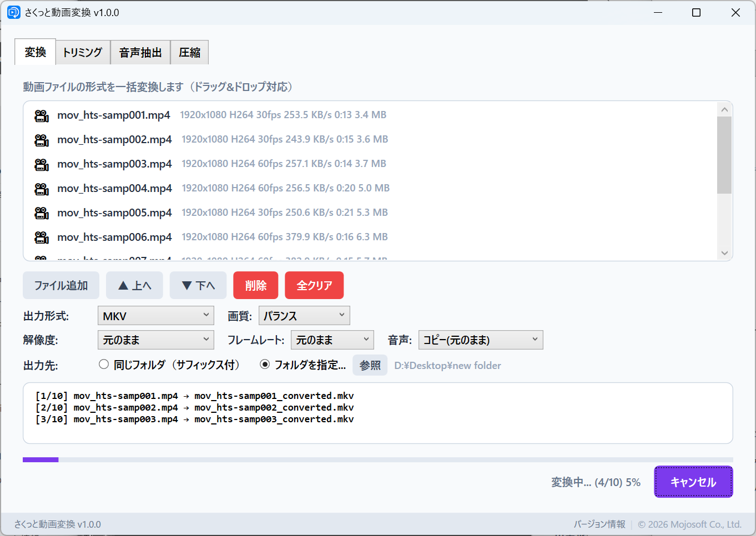Open the フレームレート dropdown
The image size is (756, 536).
[332, 340]
